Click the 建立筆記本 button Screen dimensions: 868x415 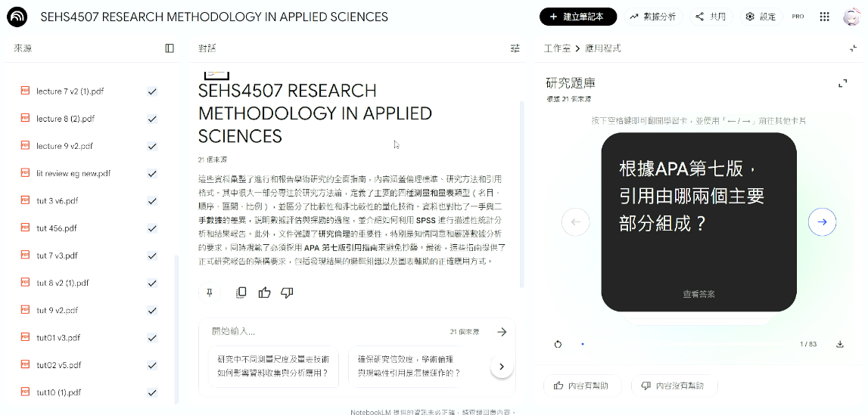click(578, 17)
